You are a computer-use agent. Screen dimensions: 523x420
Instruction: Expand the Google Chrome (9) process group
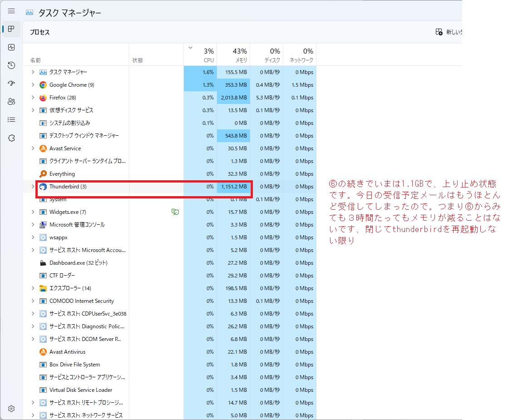click(32, 85)
